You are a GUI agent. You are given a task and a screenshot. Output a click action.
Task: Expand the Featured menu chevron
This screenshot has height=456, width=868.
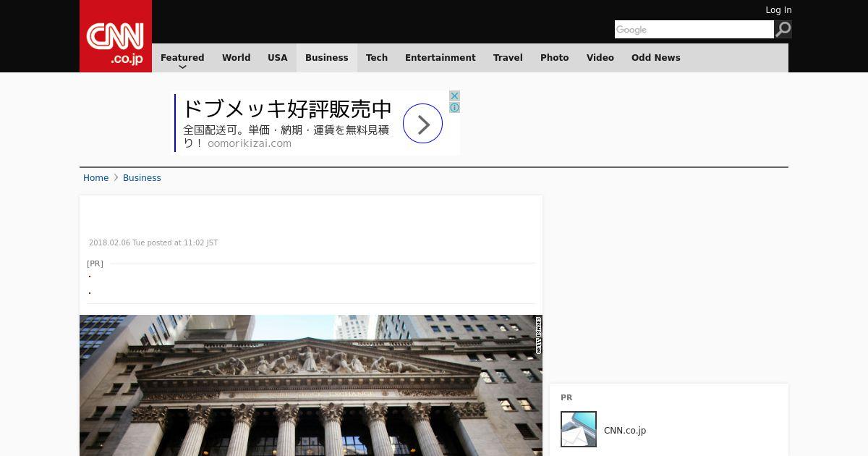[x=182, y=67]
